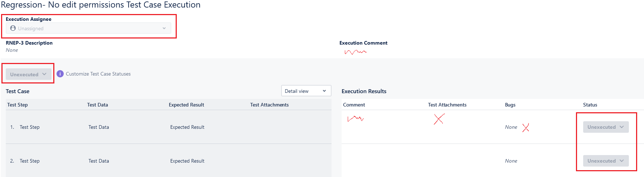The height and width of the screenshot is (177, 644).
Task: Click the chevron in Execution Assignee field
Action: pos(164,28)
